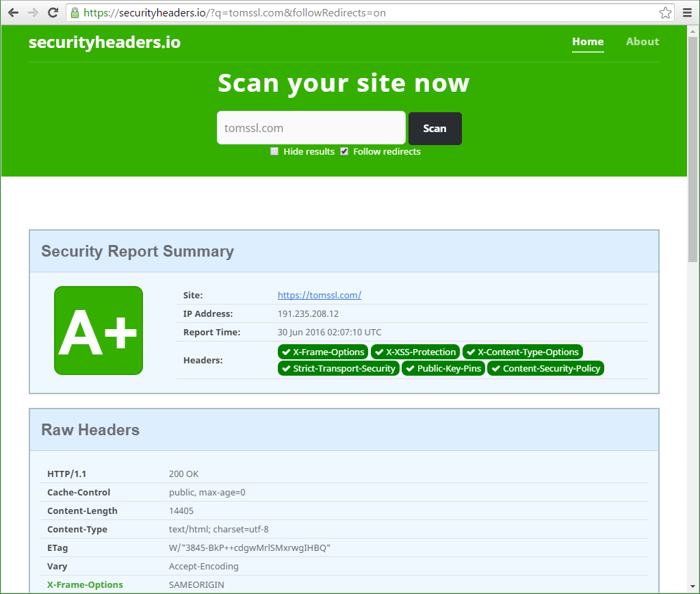Viewport: 700px width, 594px height.
Task: Open the https://tomssl.com/ site link
Action: (319, 295)
